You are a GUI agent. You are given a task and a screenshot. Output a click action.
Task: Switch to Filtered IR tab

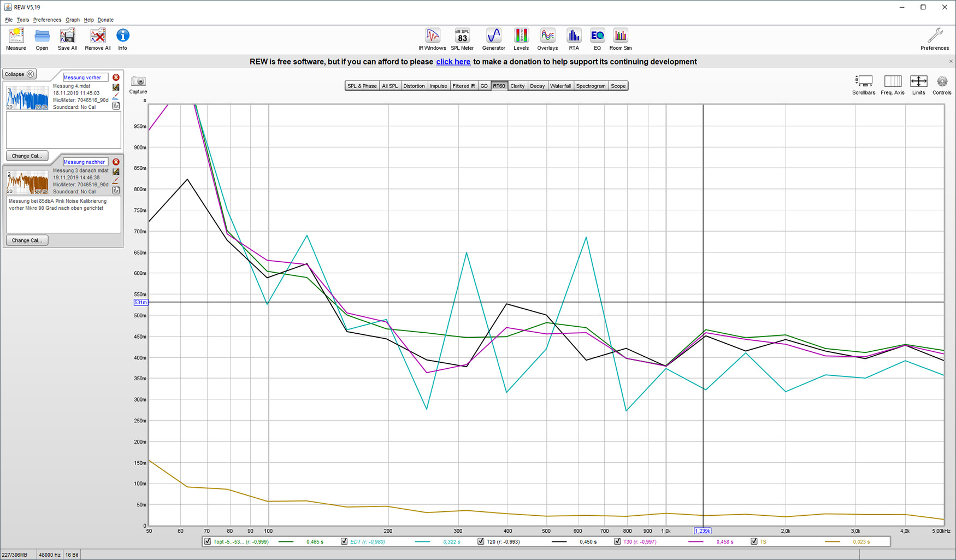[x=464, y=86]
